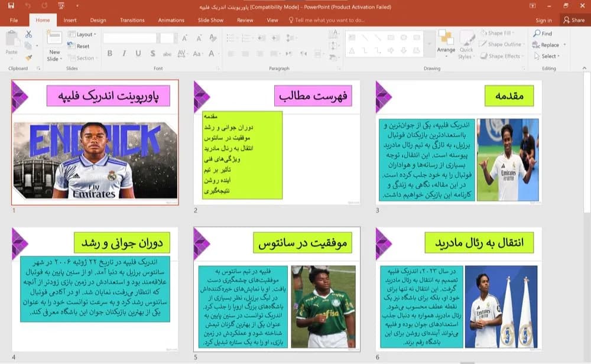Open the Character Spacing AV menu
The width and height of the screenshot is (591, 364).
182,54
